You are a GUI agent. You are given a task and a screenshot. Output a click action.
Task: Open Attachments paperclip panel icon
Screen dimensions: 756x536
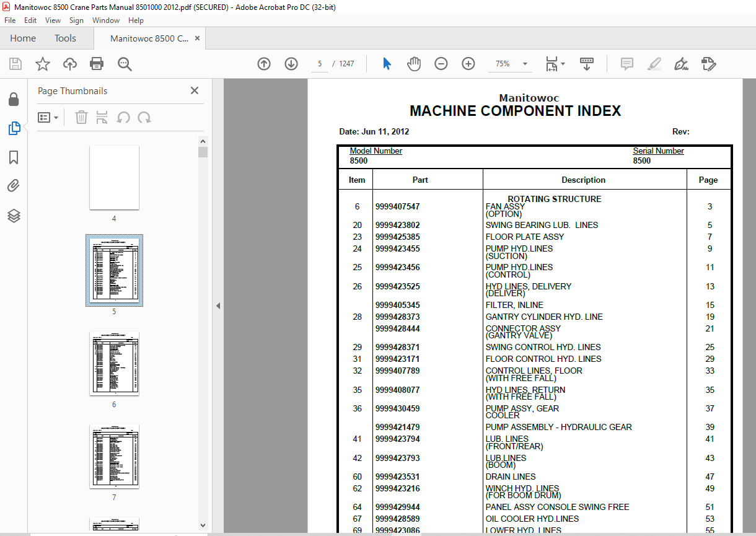pyautogui.click(x=14, y=186)
